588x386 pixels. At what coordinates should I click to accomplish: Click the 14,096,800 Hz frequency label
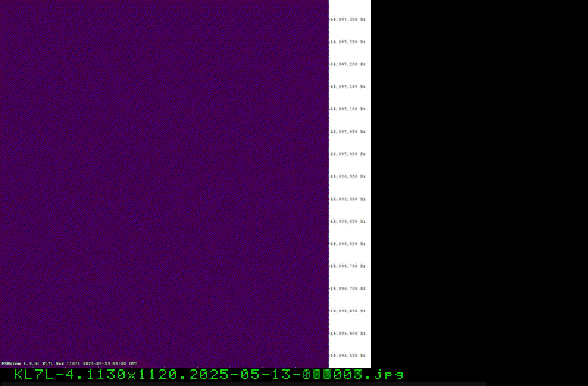coord(348,244)
